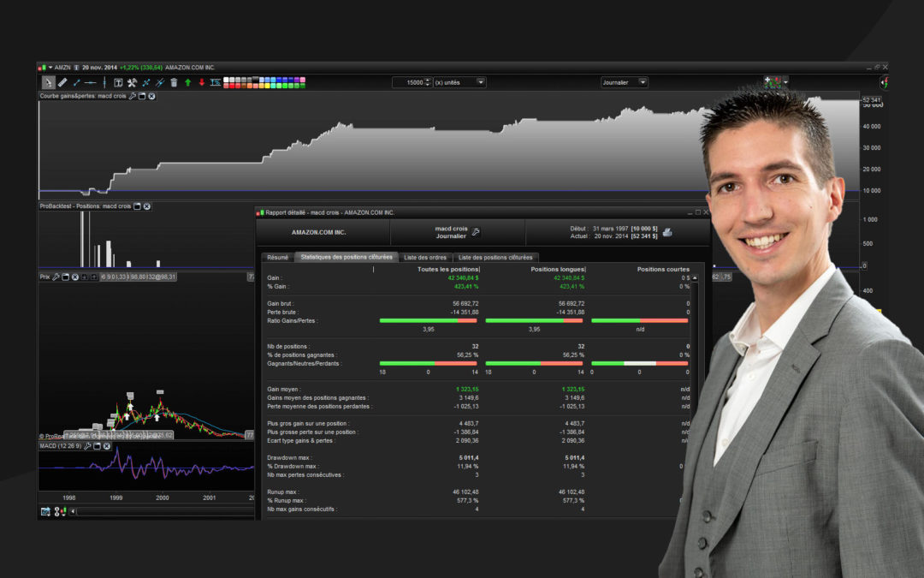The image size is (924, 578).
Task: Switch to the Liste des ordres tab
Action: pos(425,257)
